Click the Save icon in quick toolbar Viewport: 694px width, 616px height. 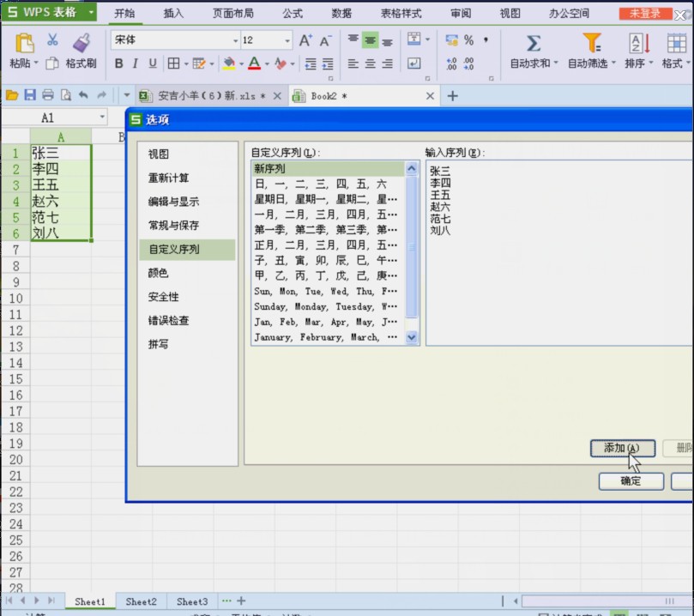pyautogui.click(x=30, y=95)
